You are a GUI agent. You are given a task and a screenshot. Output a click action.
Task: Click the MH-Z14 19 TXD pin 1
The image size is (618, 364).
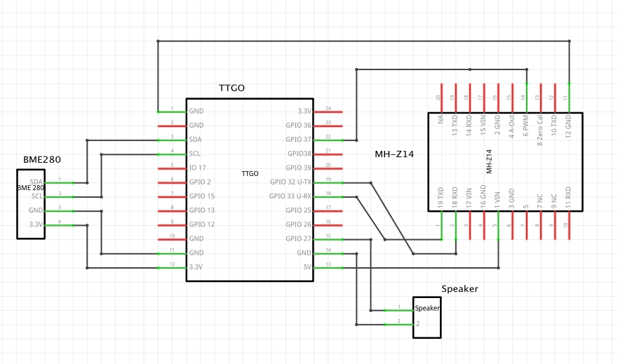click(441, 225)
